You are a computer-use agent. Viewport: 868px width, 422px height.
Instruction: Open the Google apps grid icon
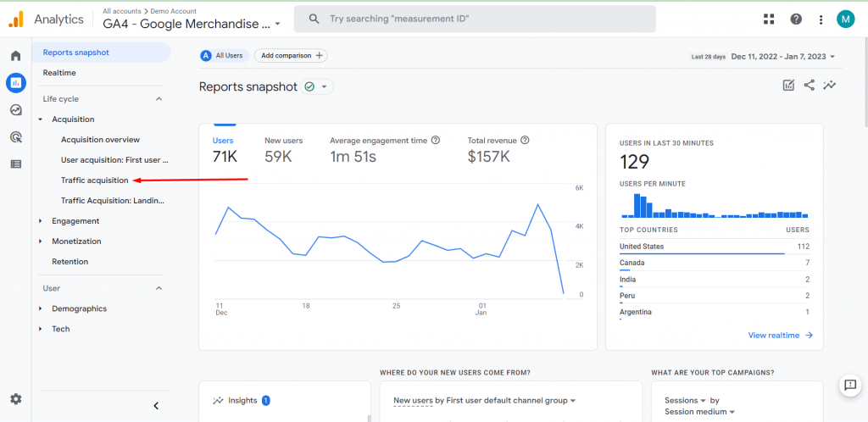pyautogui.click(x=769, y=19)
